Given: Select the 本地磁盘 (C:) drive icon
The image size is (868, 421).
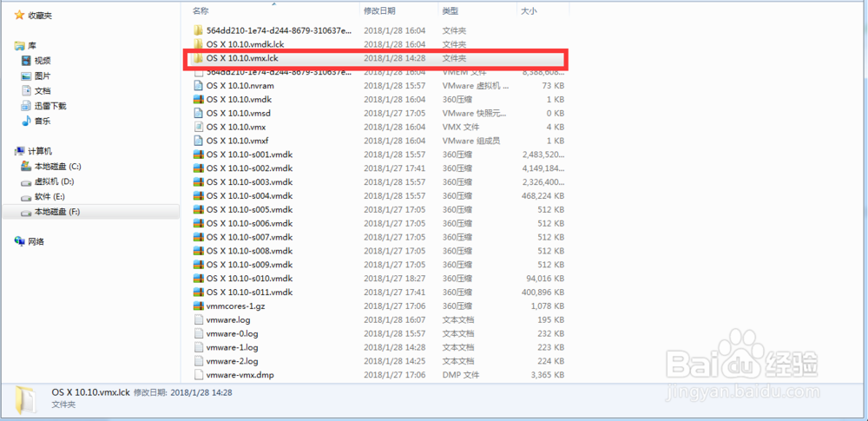Looking at the screenshot, I should click(26, 166).
